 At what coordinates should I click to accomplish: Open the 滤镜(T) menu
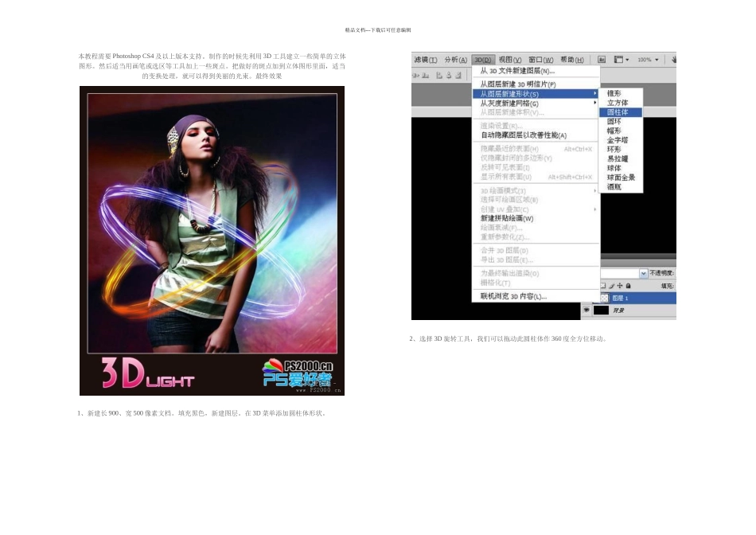point(426,60)
